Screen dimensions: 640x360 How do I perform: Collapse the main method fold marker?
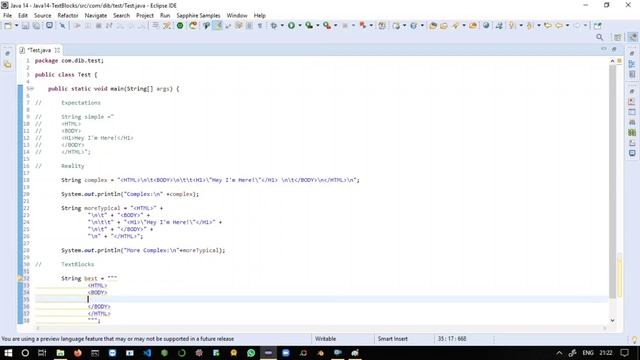point(32,89)
